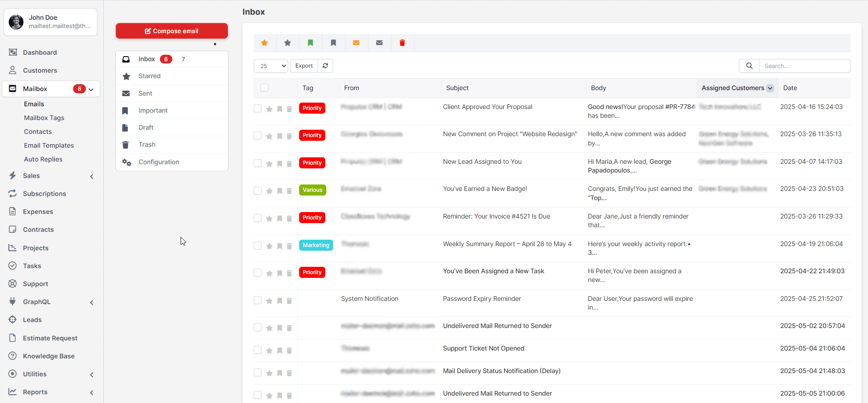
Task: Open the Inbox folder
Action: pyautogui.click(x=171, y=59)
